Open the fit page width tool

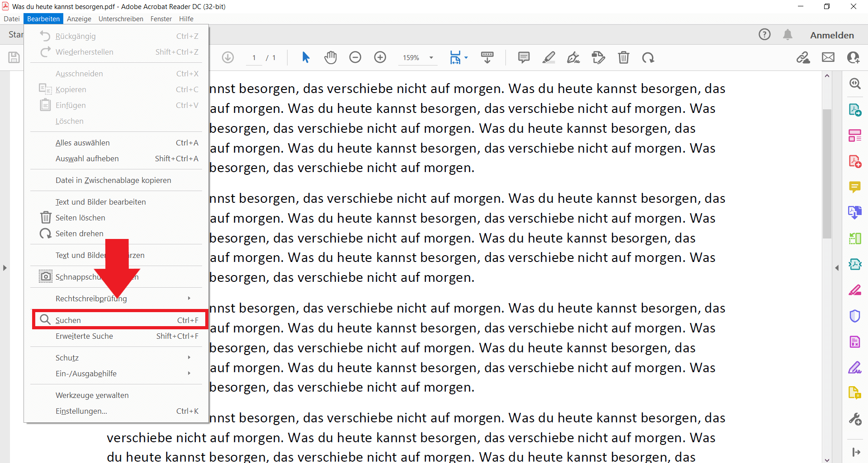[455, 57]
